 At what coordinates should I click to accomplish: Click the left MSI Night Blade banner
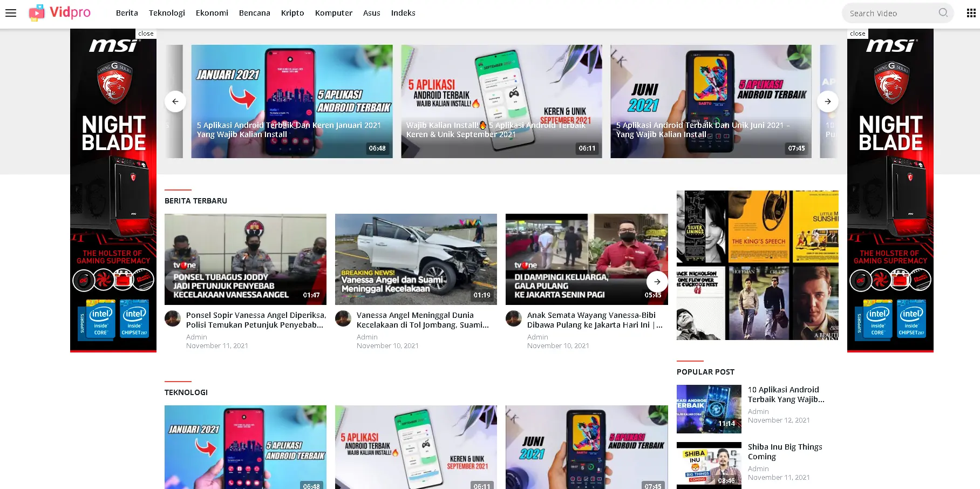pos(113,191)
